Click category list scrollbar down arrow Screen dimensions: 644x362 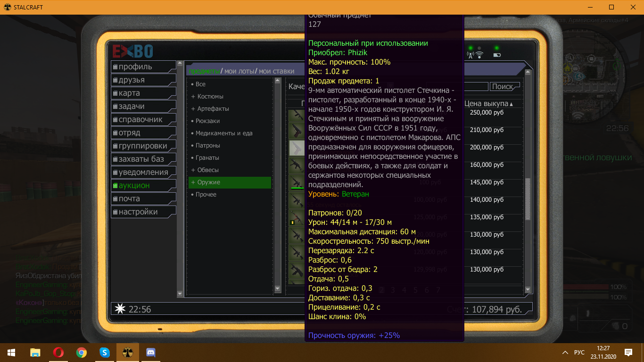click(x=277, y=289)
